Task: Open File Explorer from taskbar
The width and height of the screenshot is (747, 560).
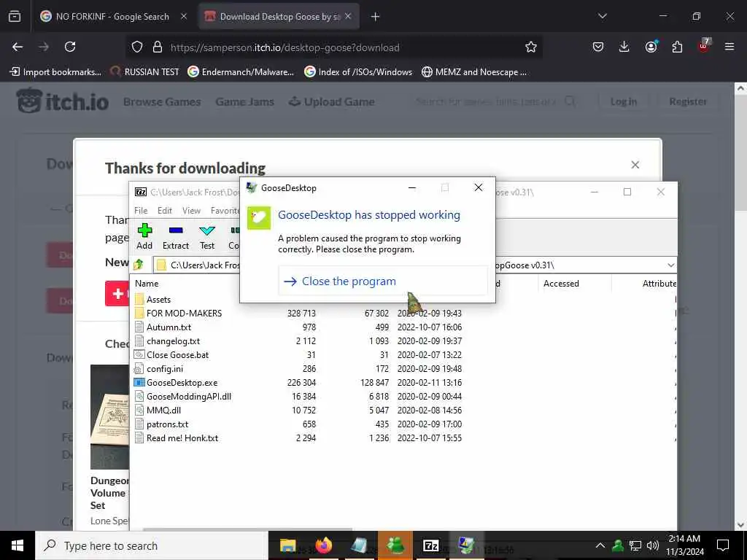Action: click(x=287, y=545)
